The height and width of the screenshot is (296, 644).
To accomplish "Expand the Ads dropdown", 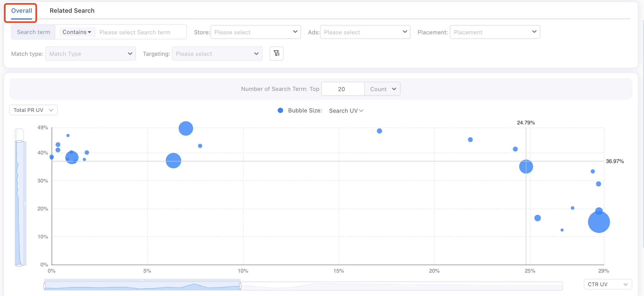I will click(365, 32).
